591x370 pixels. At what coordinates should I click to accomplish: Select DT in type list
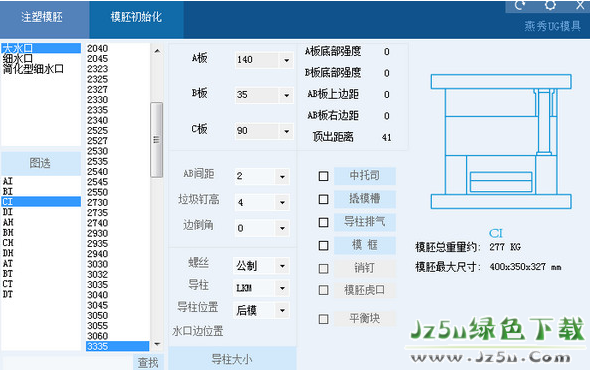[x=41, y=294]
